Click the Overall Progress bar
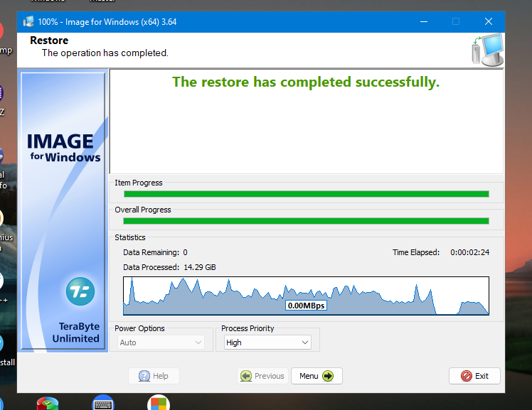This screenshot has width=532, height=410. click(x=307, y=221)
